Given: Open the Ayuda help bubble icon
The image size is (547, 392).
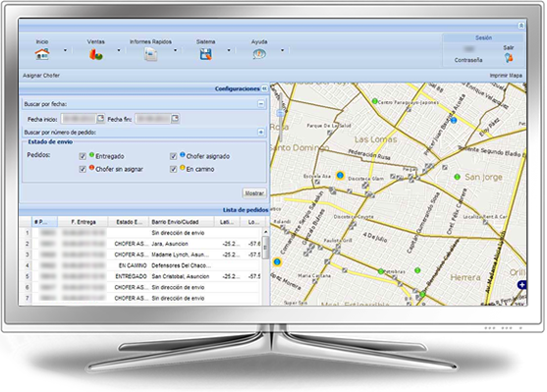Looking at the screenshot, I should pos(259,54).
